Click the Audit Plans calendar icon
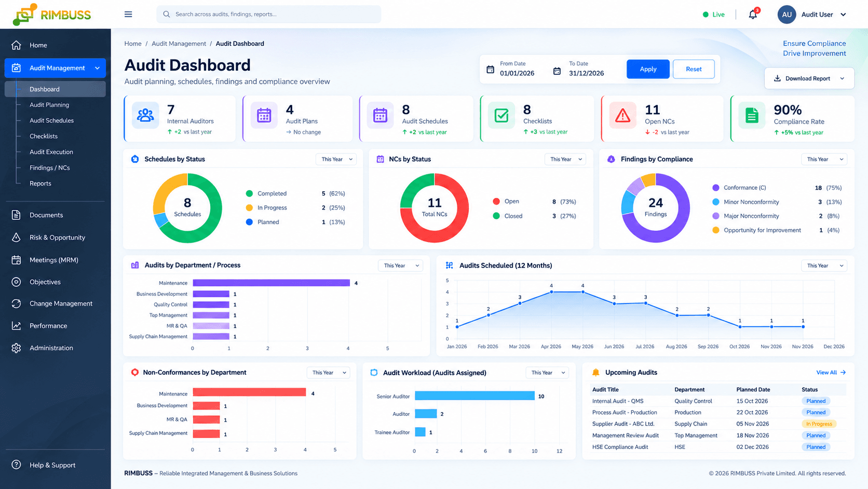868x489 pixels. click(264, 115)
